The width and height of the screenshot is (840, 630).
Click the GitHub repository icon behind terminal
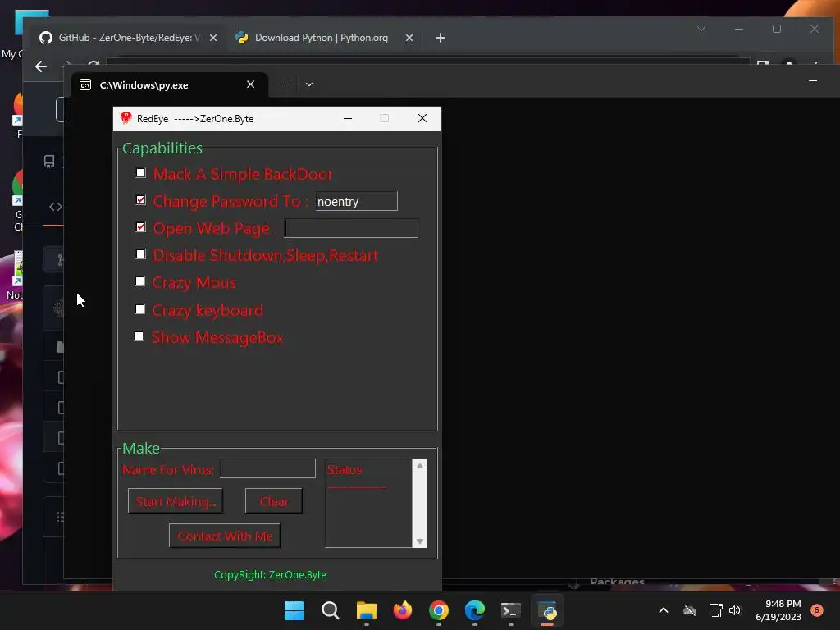tap(49, 161)
